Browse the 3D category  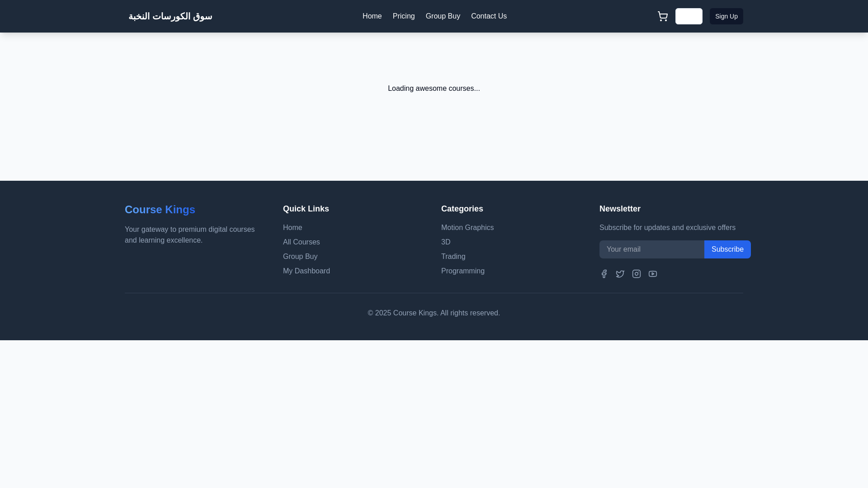(x=446, y=242)
